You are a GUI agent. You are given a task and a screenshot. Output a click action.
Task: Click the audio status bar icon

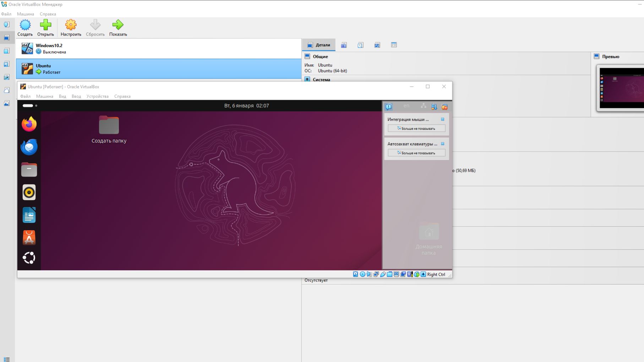(369, 274)
